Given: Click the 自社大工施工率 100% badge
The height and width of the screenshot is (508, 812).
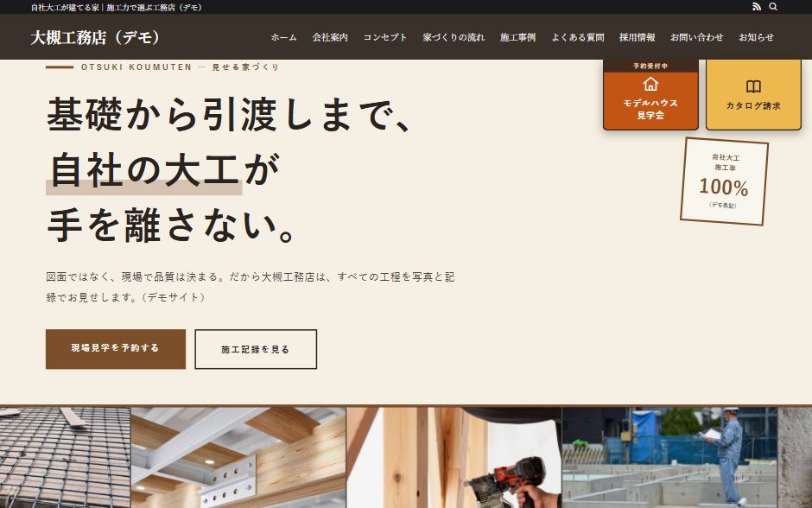Looking at the screenshot, I should coord(724,181).
